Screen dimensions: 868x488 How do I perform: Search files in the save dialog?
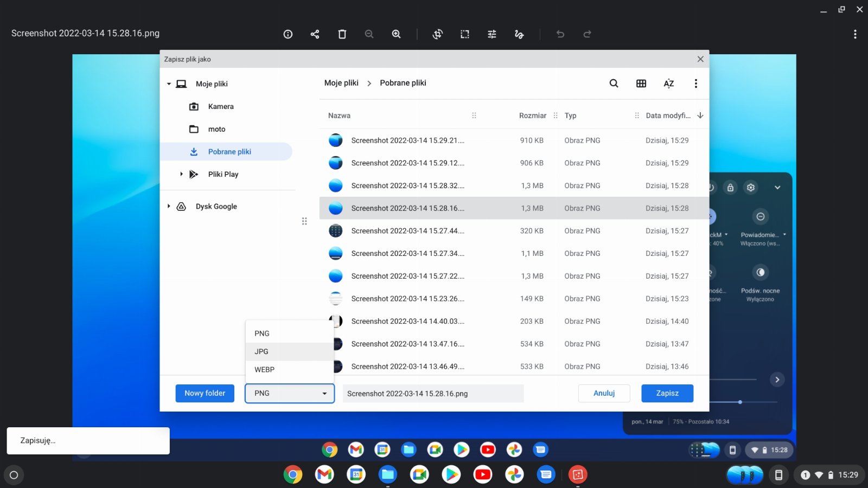(614, 84)
